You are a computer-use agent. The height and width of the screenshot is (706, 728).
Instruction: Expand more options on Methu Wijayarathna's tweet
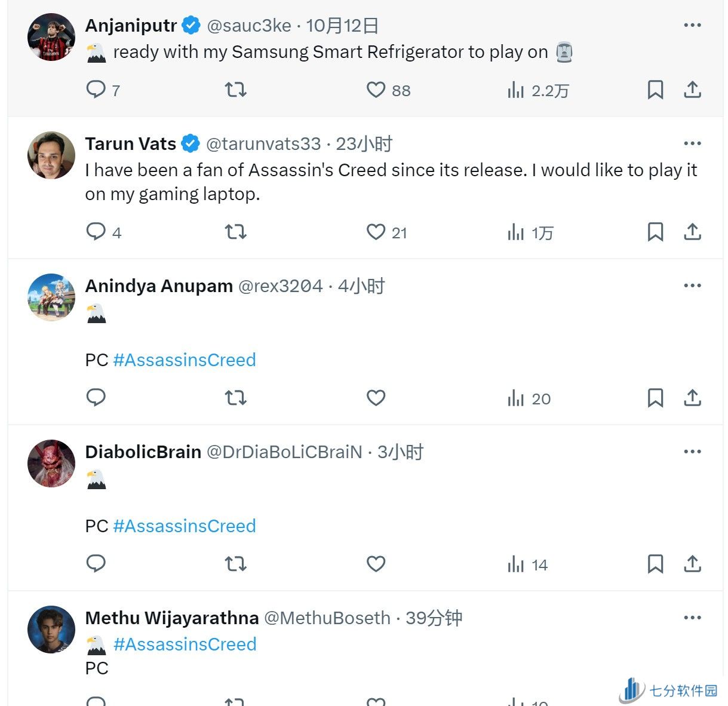point(692,618)
